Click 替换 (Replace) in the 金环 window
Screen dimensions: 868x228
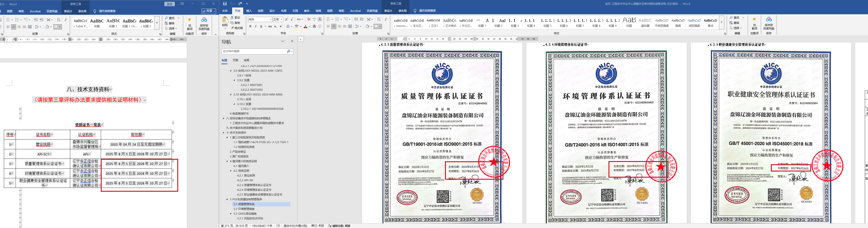[x=735, y=23]
